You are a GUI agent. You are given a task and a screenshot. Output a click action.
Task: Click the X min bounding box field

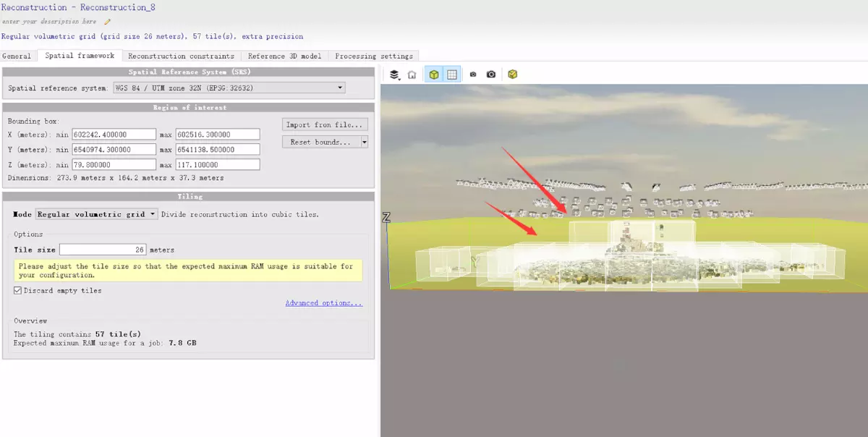[x=114, y=135]
